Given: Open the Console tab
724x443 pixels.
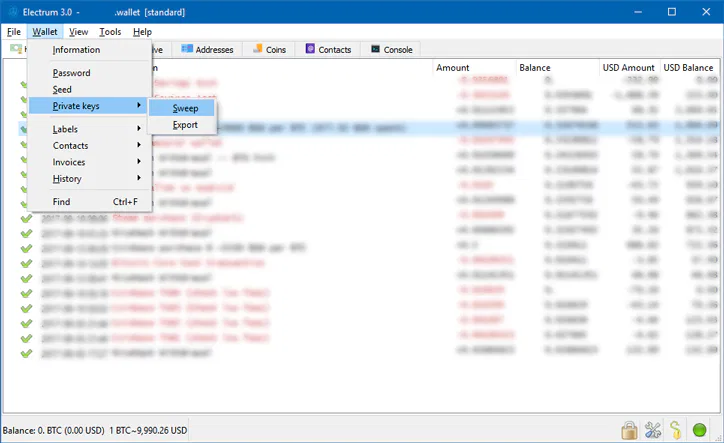Looking at the screenshot, I should [391, 49].
